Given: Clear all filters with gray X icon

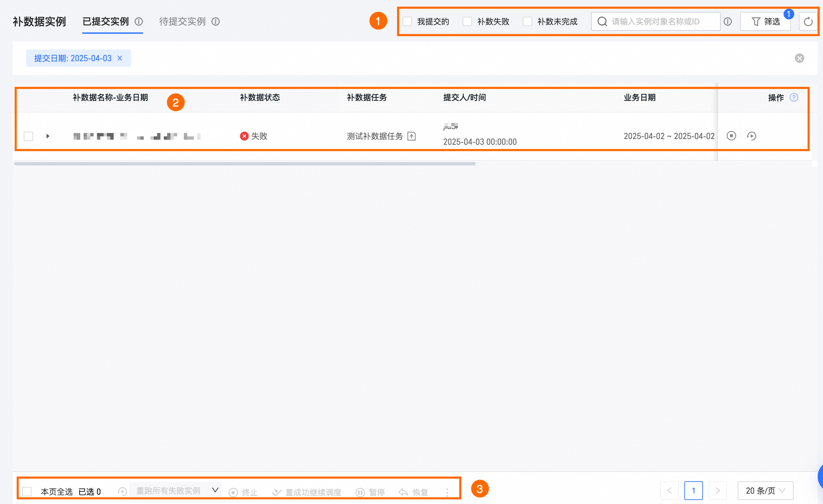Looking at the screenshot, I should tap(799, 58).
